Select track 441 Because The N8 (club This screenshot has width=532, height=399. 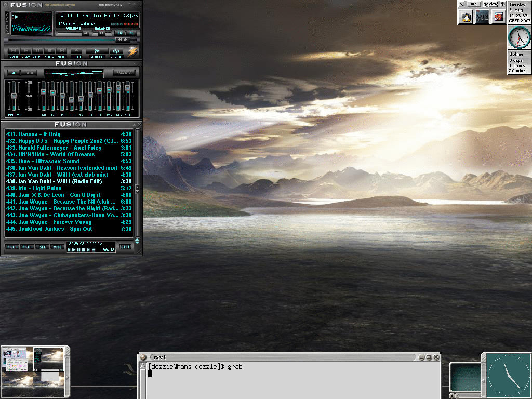tap(69, 202)
